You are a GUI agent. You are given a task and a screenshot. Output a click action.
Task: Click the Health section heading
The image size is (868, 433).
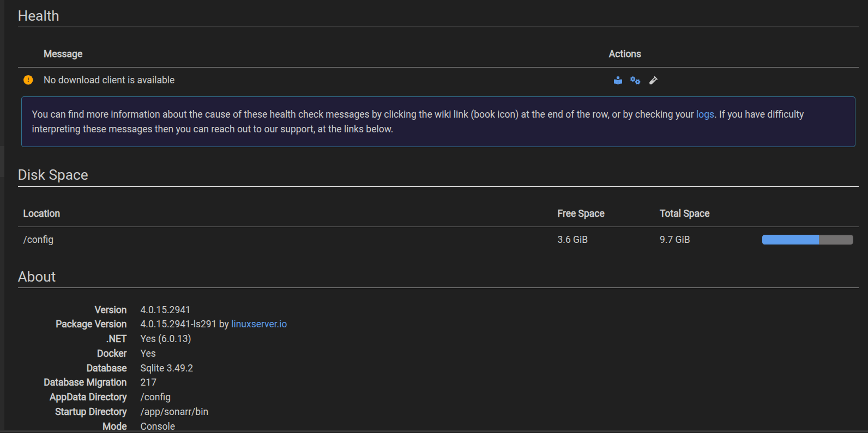pos(38,16)
